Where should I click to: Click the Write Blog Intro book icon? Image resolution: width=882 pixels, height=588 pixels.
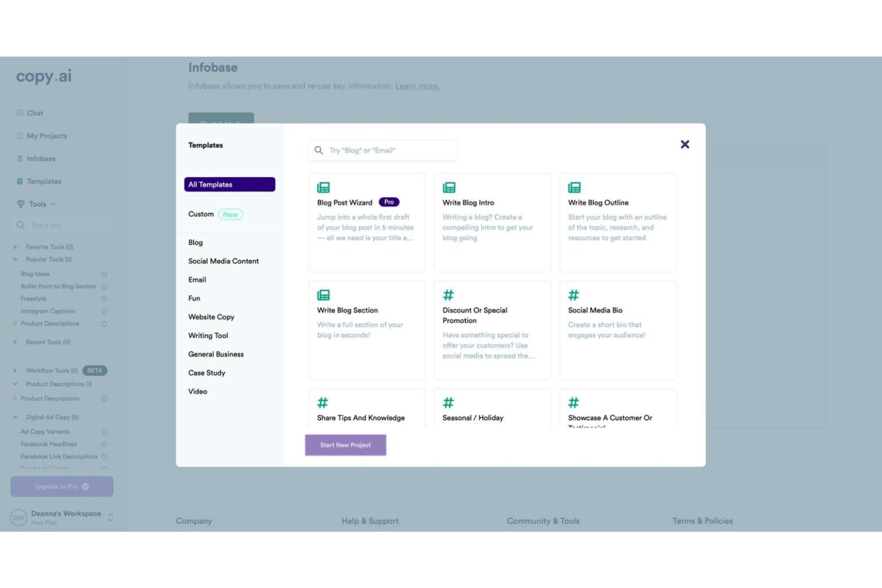[x=449, y=186]
